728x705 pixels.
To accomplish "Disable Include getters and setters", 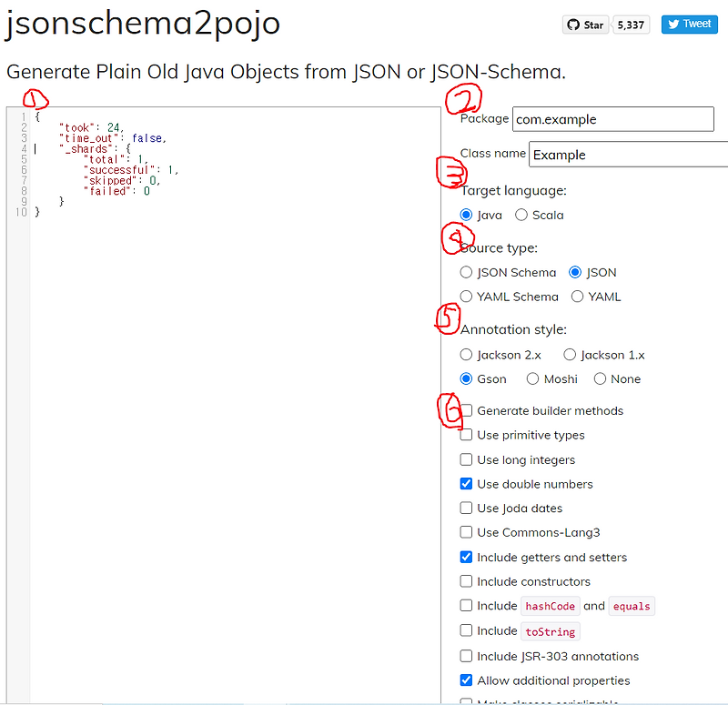I will pos(466,557).
